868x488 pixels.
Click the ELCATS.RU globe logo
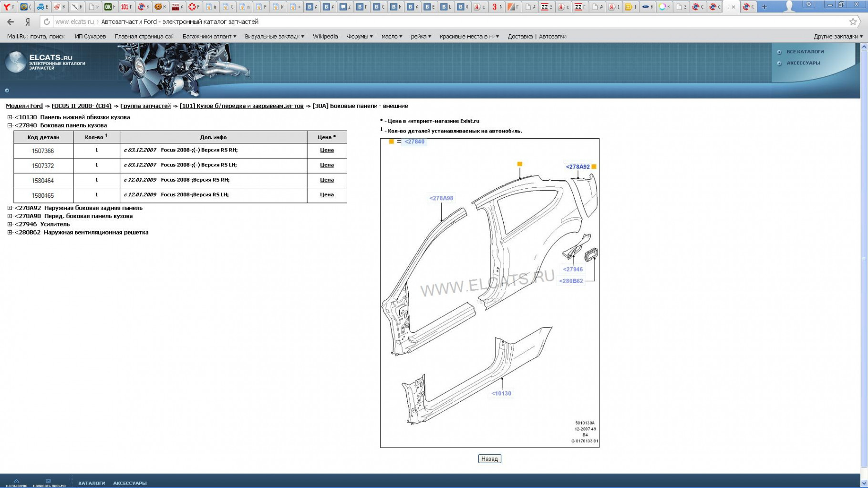(15, 62)
